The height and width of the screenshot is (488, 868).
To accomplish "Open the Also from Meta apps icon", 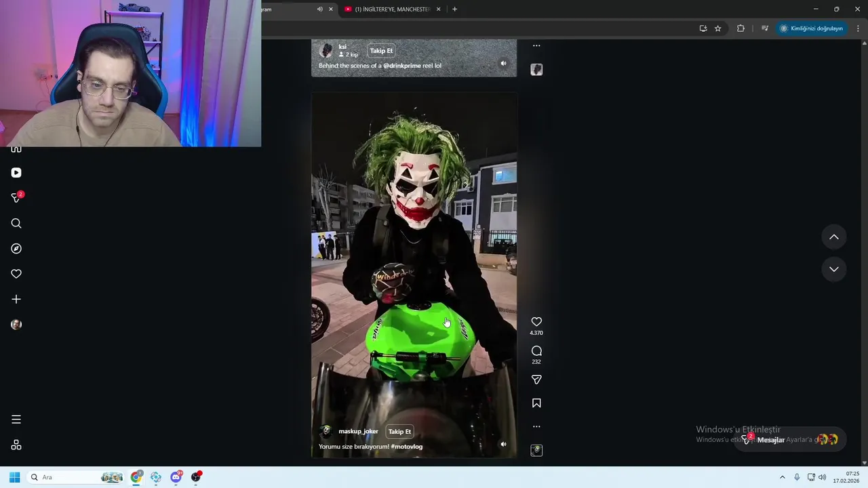I will [16, 445].
